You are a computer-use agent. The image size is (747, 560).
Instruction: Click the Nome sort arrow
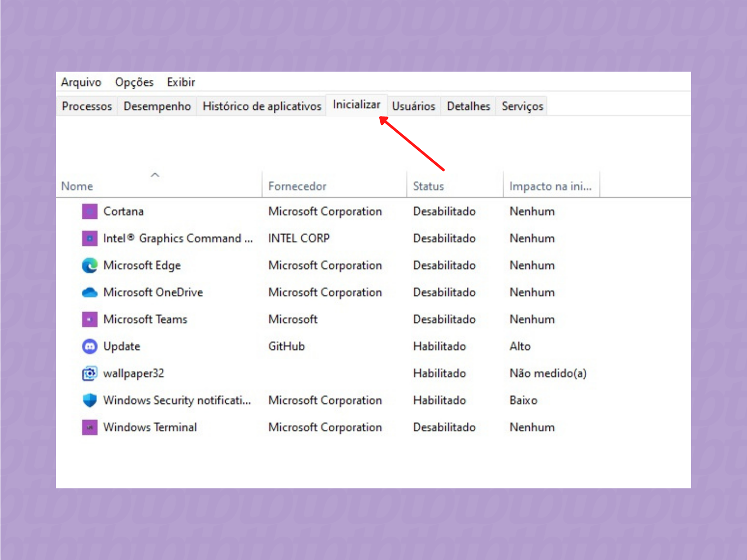155,175
